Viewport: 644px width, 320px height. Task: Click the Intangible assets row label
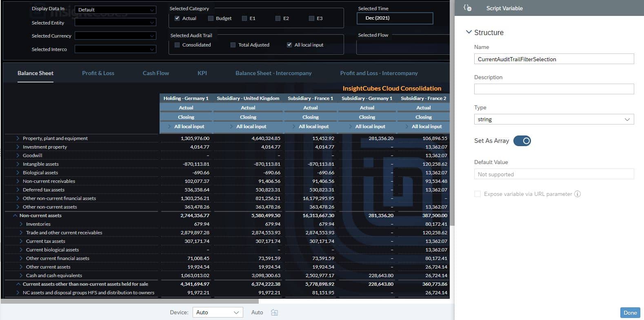[41, 164]
